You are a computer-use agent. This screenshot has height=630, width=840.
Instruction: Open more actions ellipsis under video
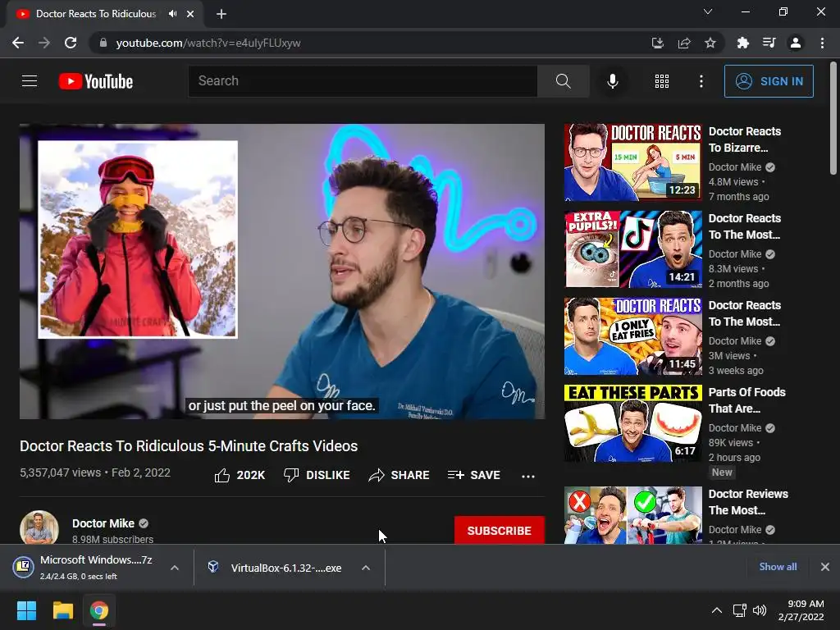pos(528,476)
